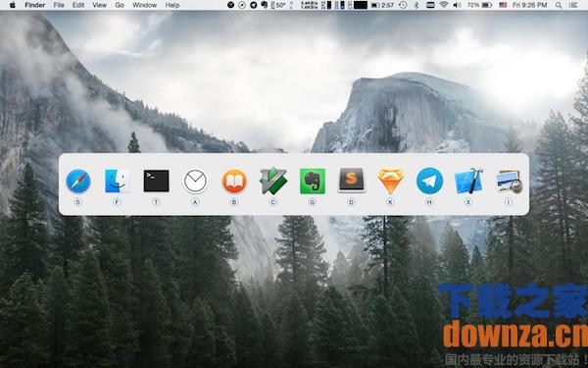588x368 pixels.
Task: Click the 50° temperature menu bar item
Action: (x=277, y=5)
